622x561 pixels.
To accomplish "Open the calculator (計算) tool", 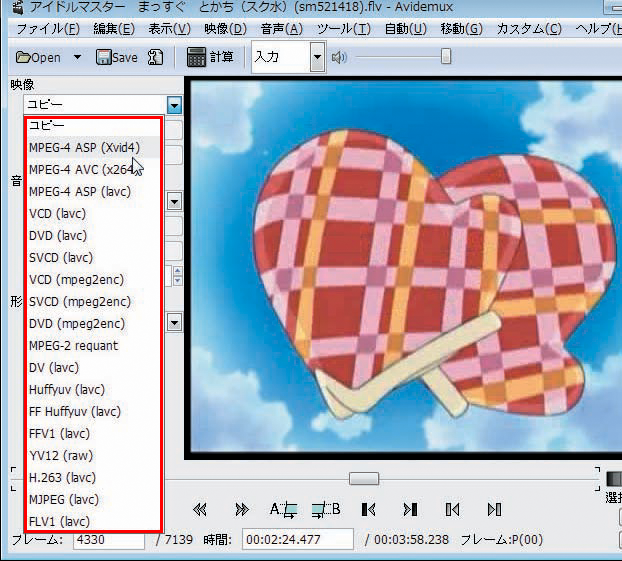I will point(210,57).
